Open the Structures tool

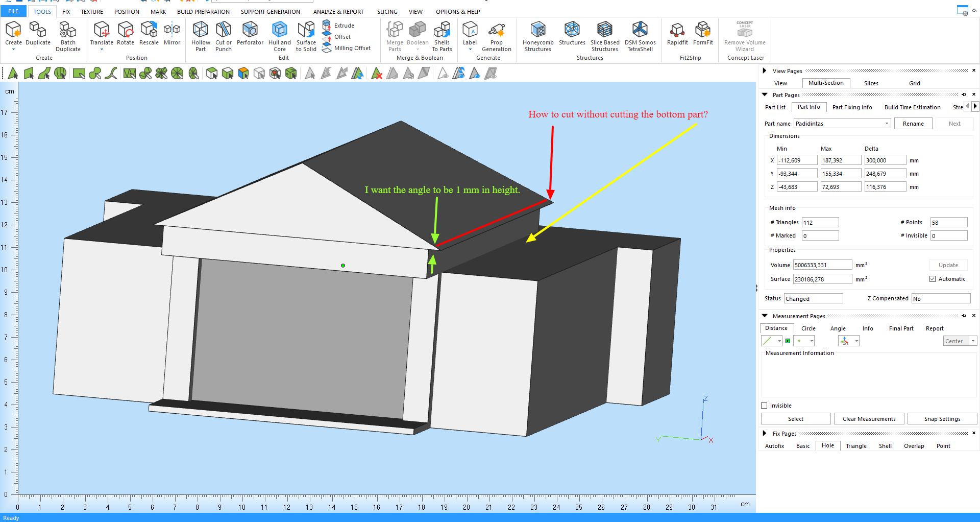(x=572, y=34)
